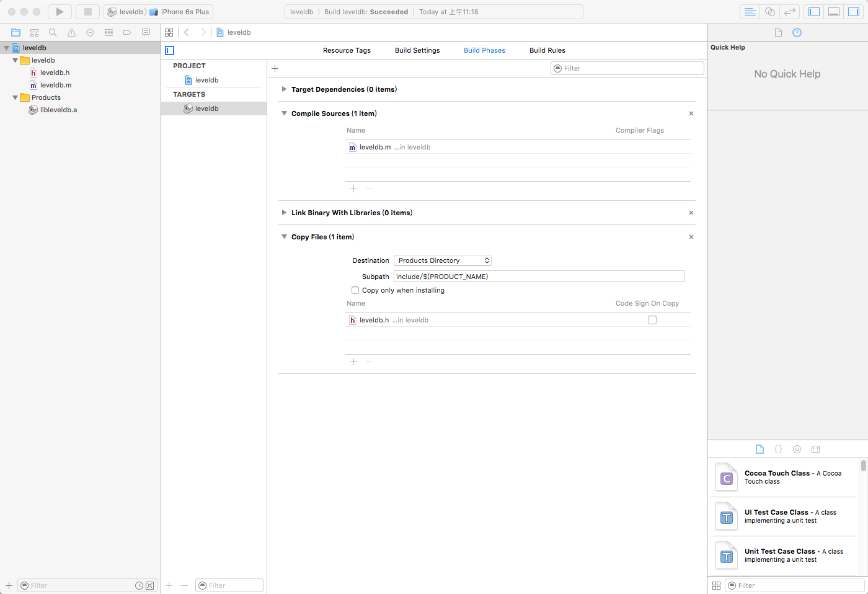868x594 pixels.
Task: Select the Build Phases tab
Action: (x=484, y=50)
